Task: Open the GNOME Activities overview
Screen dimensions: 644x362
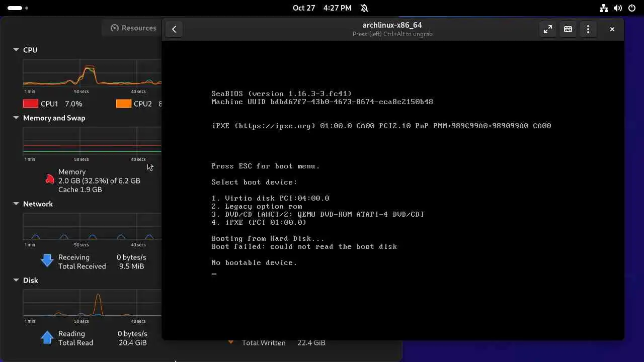Action: click(18, 8)
